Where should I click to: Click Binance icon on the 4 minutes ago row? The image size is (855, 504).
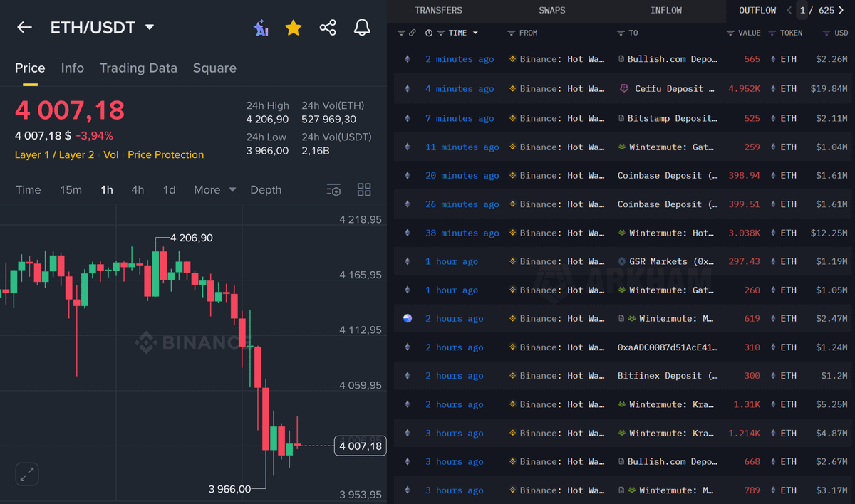(513, 89)
